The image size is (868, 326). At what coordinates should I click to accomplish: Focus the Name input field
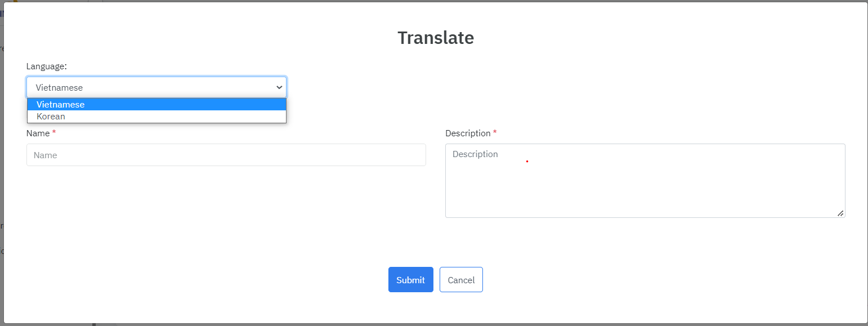pos(226,155)
